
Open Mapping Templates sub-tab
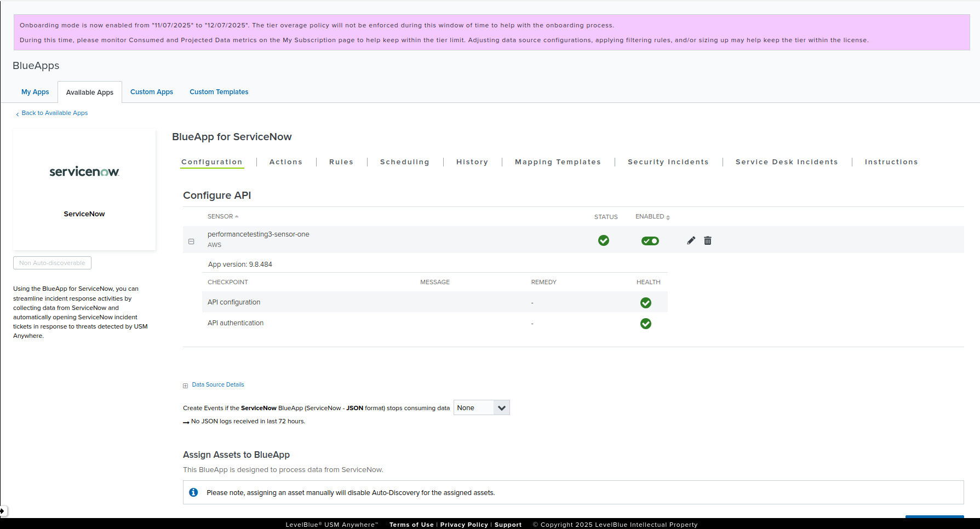[558, 162]
